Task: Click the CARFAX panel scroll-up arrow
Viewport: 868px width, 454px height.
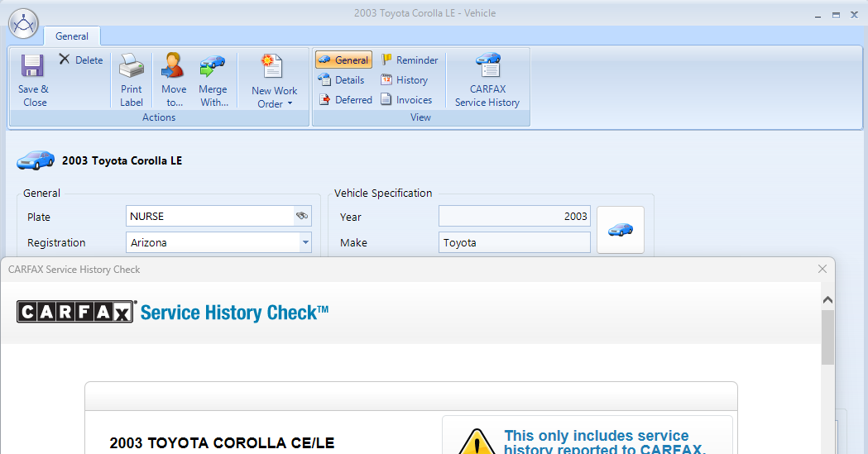Action: pyautogui.click(x=827, y=299)
